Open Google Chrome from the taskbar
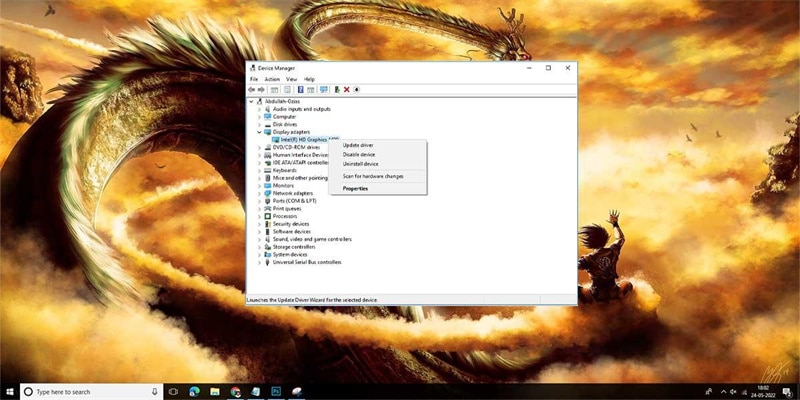 (235, 392)
